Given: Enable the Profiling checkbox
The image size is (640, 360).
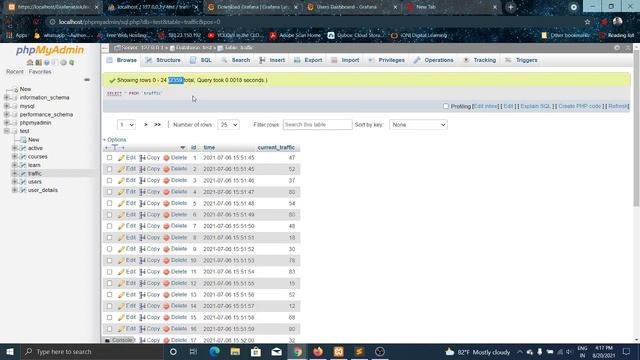Looking at the screenshot, I should tap(446, 106).
